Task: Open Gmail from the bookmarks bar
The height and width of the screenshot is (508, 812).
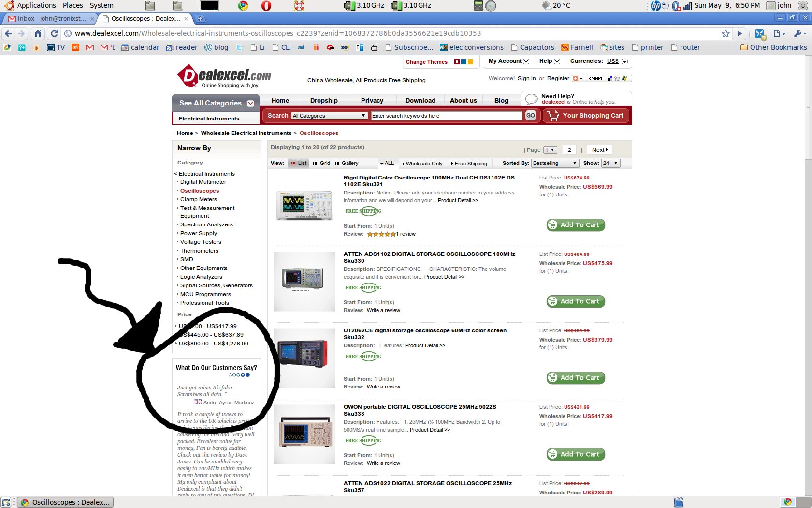Action: pos(89,47)
